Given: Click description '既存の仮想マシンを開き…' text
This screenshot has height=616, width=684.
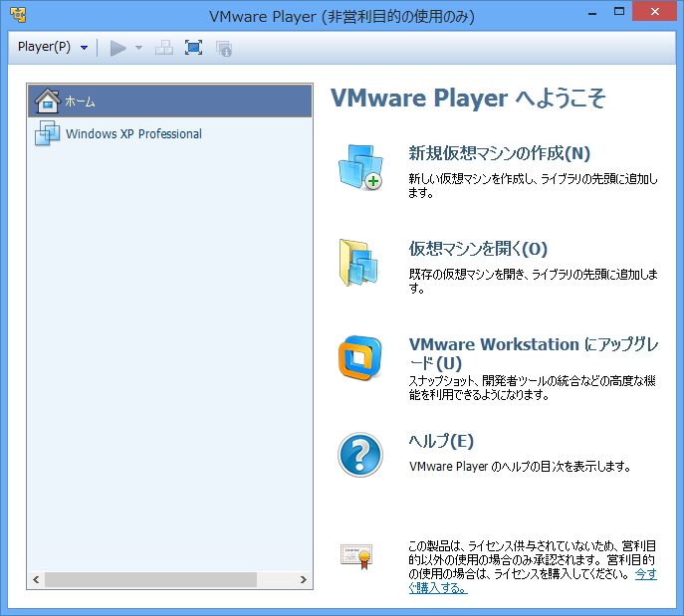Looking at the screenshot, I should (x=533, y=281).
